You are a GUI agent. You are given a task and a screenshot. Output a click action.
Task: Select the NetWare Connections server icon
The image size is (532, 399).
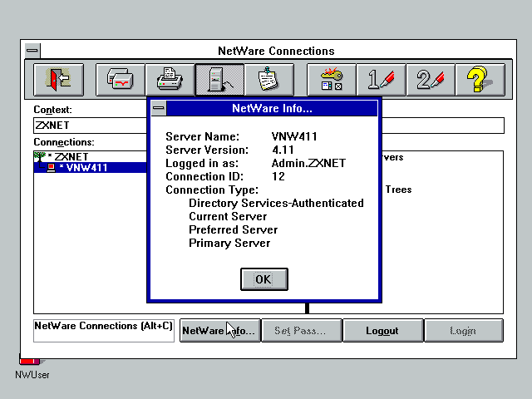click(219, 80)
